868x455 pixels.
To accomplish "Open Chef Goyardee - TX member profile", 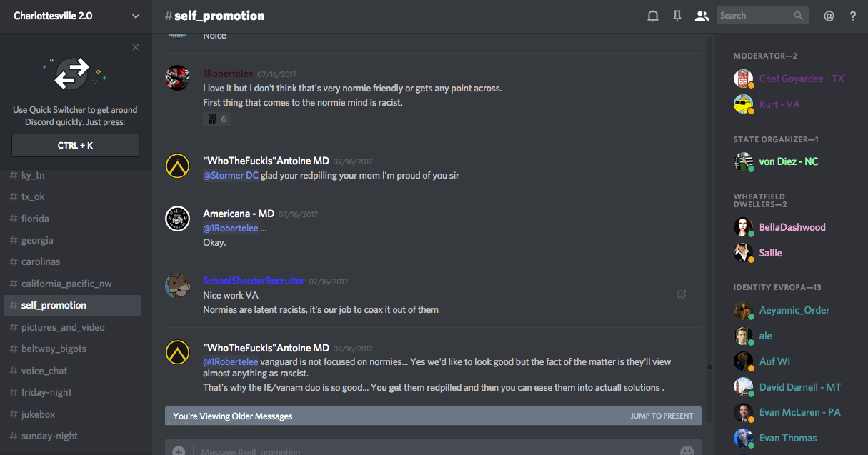I will 801,79.
